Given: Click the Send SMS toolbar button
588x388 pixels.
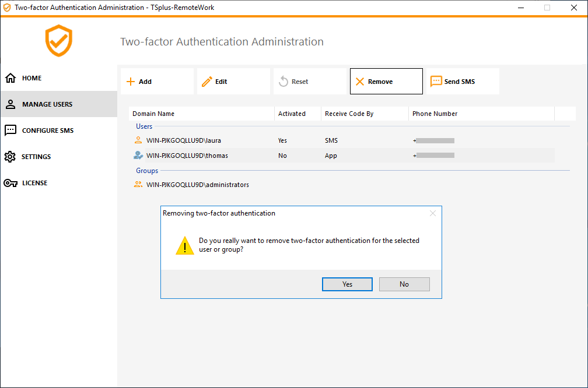Looking at the screenshot, I should (x=463, y=81).
